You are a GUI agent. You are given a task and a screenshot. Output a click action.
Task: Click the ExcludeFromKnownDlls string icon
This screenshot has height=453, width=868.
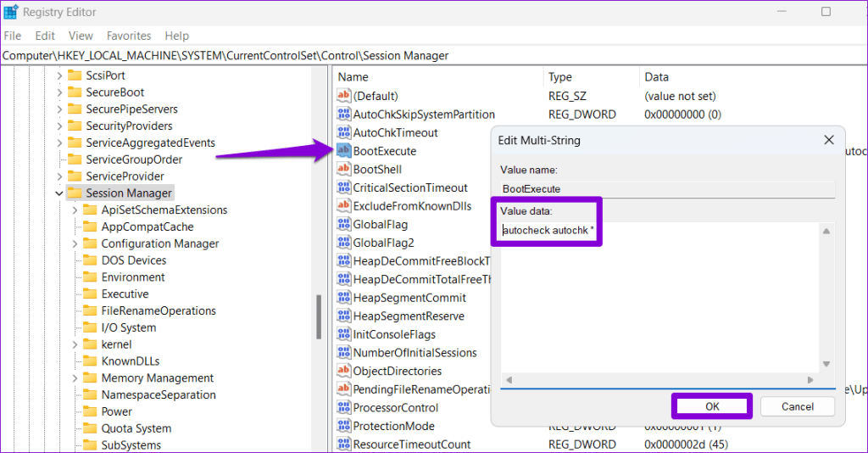(x=344, y=205)
